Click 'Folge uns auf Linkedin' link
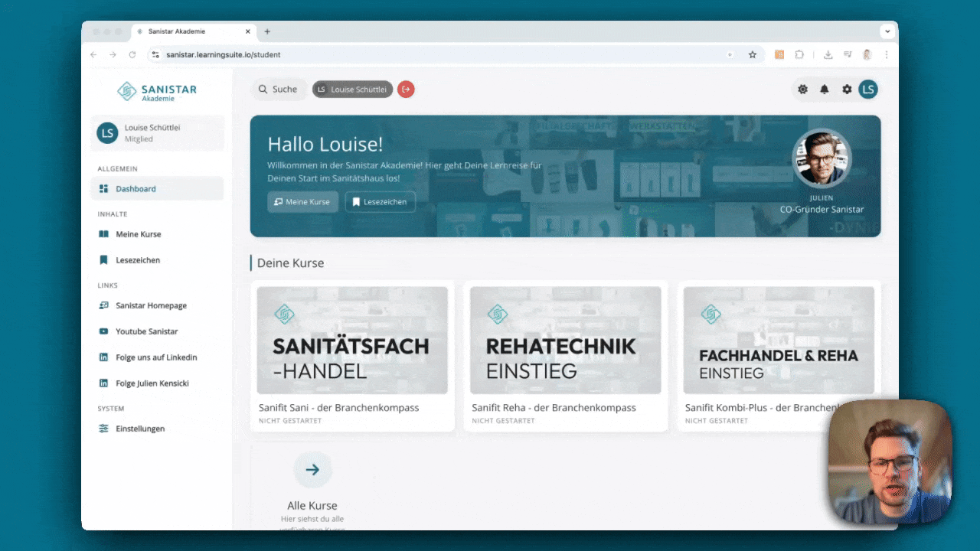This screenshot has width=980, height=551. (x=157, y=357)
